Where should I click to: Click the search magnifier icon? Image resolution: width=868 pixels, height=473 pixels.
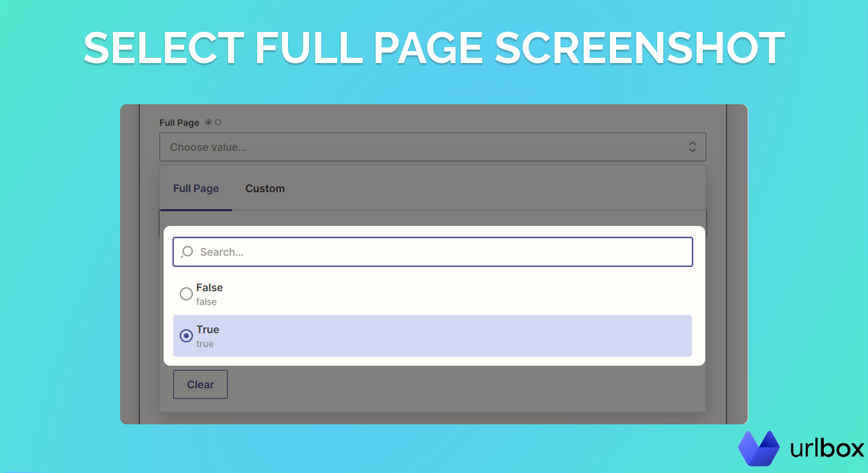(187, 252)
